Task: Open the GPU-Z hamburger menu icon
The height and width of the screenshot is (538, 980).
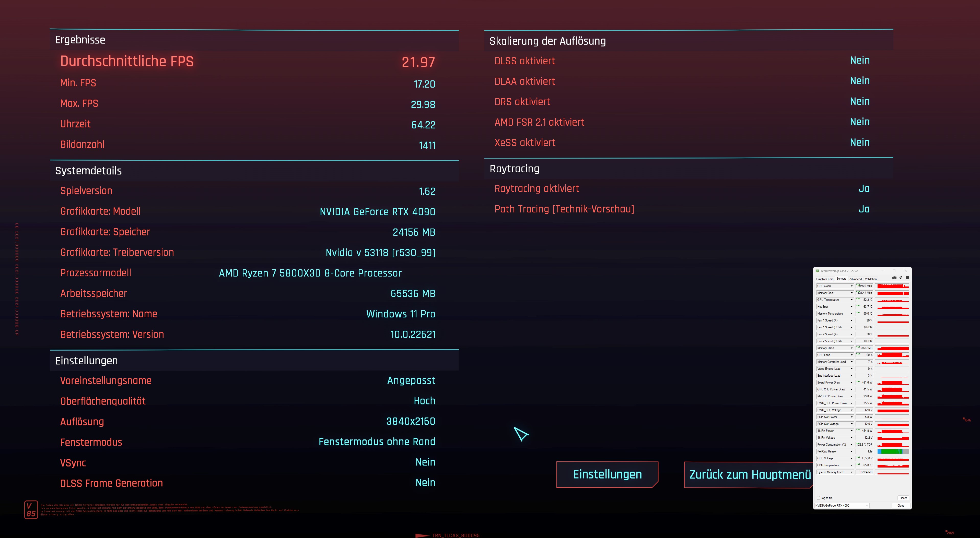Action: pos(907,278)
